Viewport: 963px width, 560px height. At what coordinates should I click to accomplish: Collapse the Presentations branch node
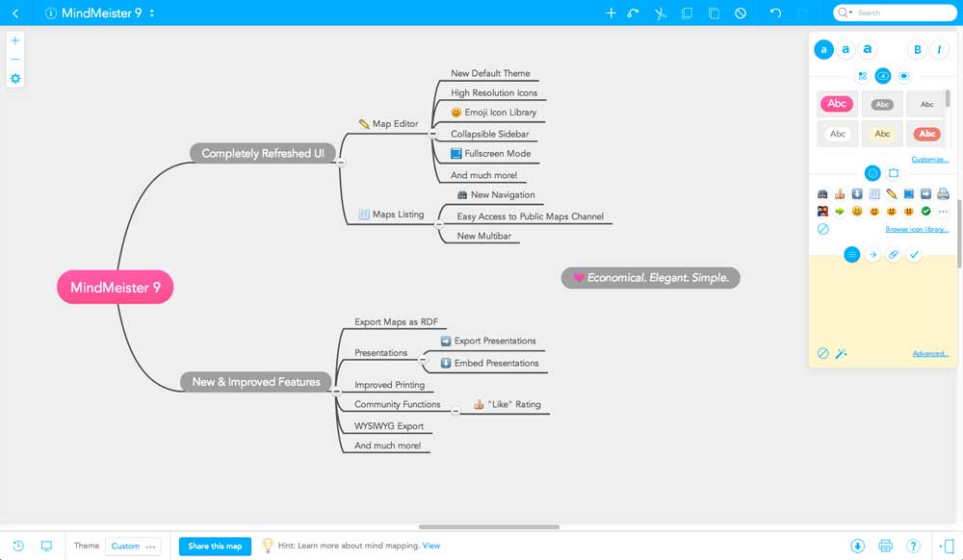point(423,360)
